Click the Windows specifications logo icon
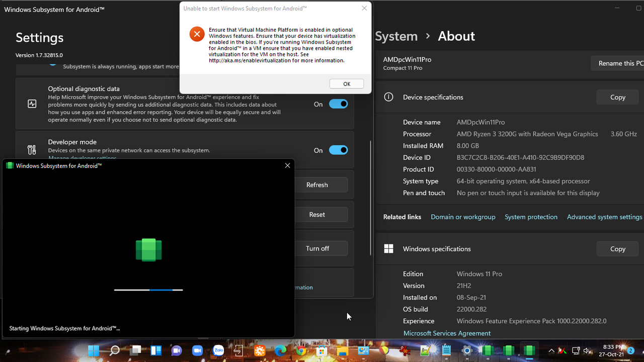The width and height of the screenshot is (644, 362). [388, 249]
